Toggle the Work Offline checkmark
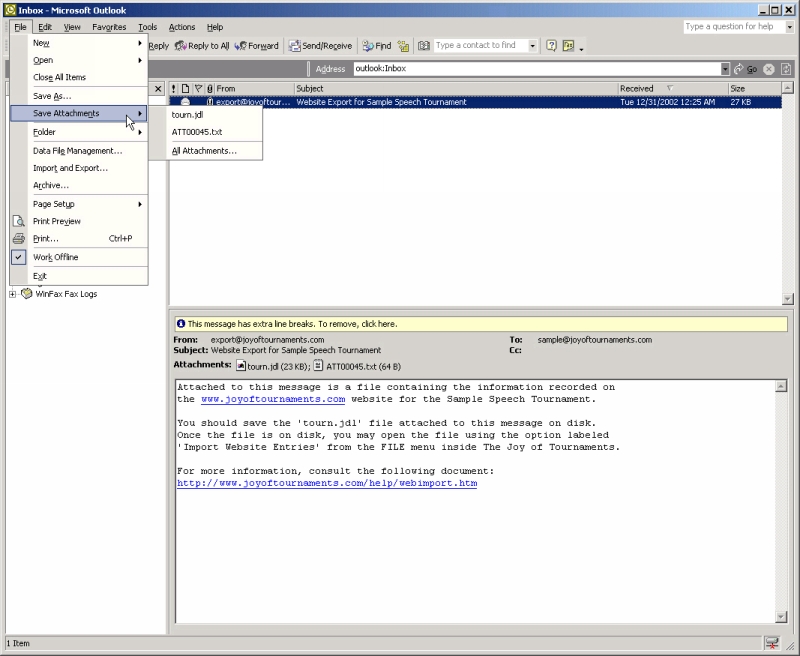 55,257
